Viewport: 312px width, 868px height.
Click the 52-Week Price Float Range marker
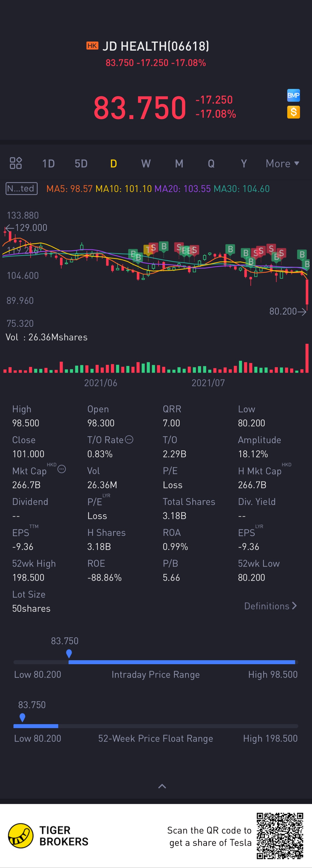[22, 717]
